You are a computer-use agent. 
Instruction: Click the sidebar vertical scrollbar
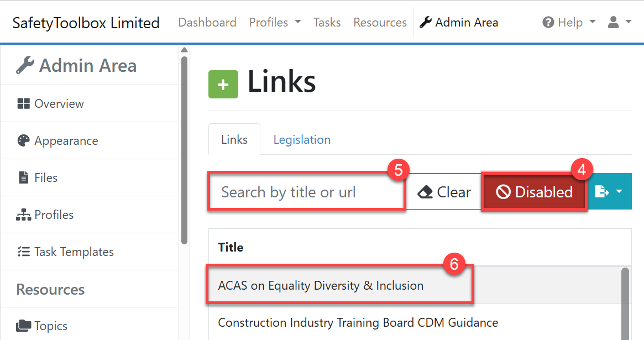tap(184, 149)
